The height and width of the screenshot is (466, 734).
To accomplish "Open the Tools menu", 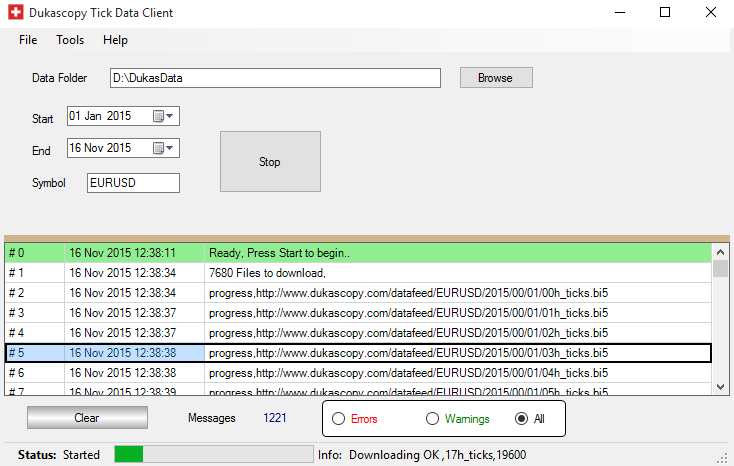I will pos(70,40).
